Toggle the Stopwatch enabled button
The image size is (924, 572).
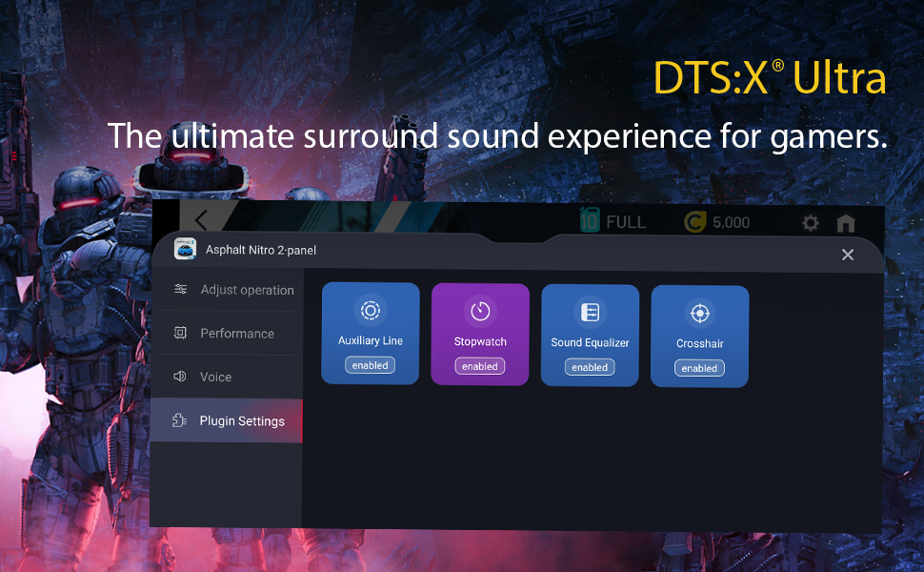coord(480,366)
